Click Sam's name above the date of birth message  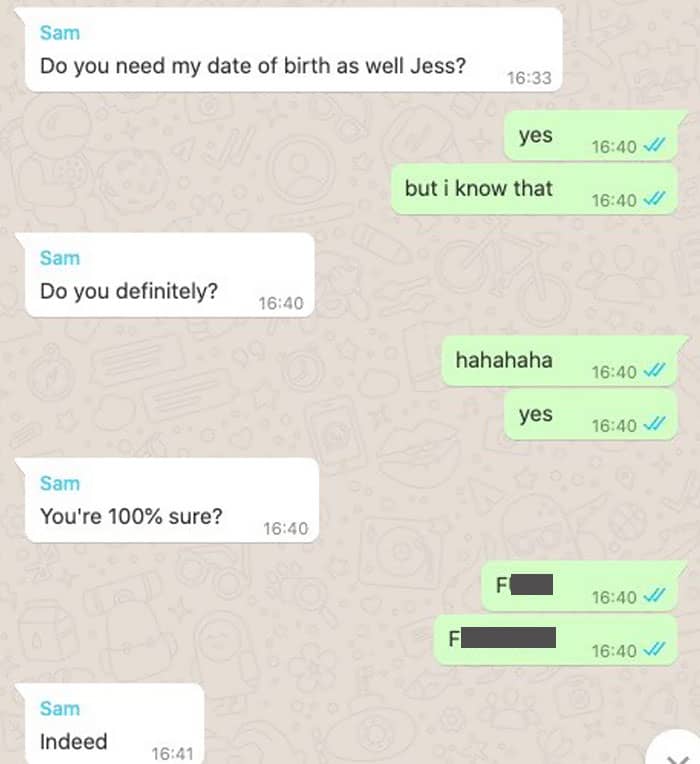click(x=60, y=33)
